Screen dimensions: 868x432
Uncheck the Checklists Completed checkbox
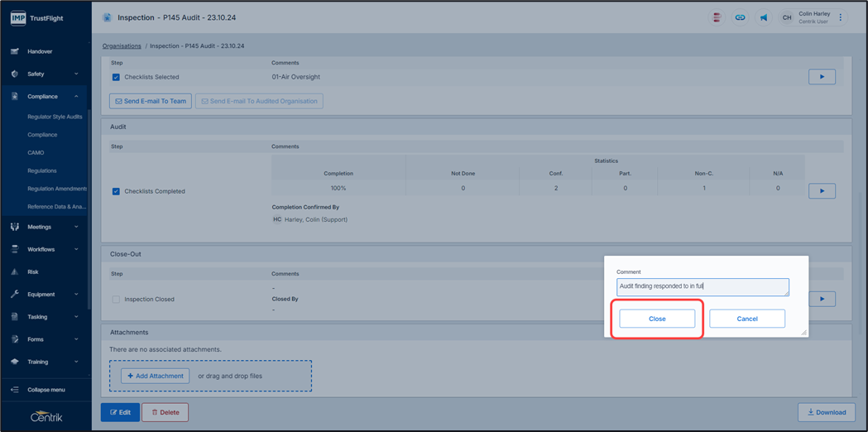[116, 191]
